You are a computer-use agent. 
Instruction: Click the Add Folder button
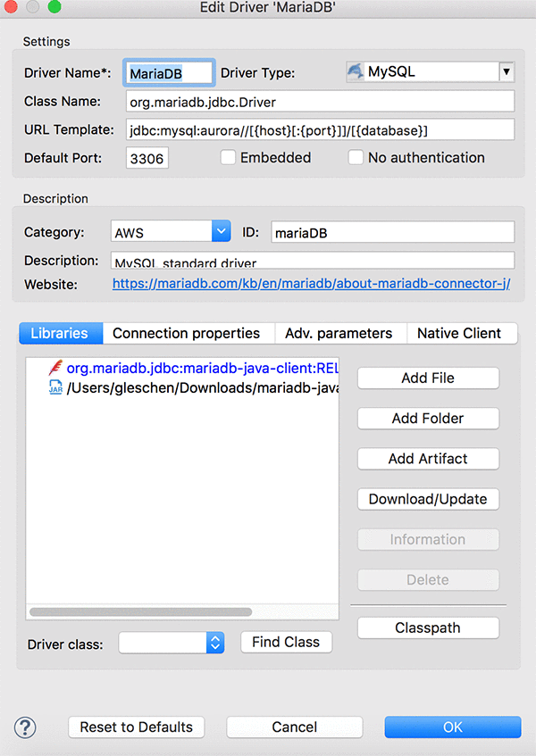coord(428,419)
